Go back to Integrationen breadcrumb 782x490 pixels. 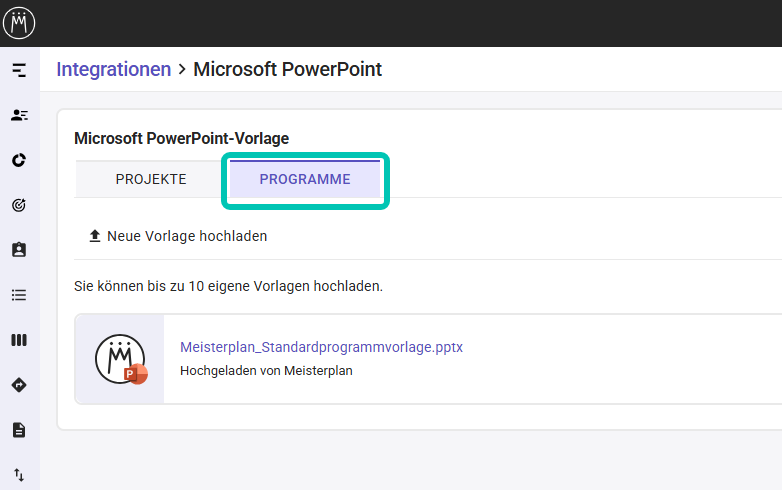(114, 69)
